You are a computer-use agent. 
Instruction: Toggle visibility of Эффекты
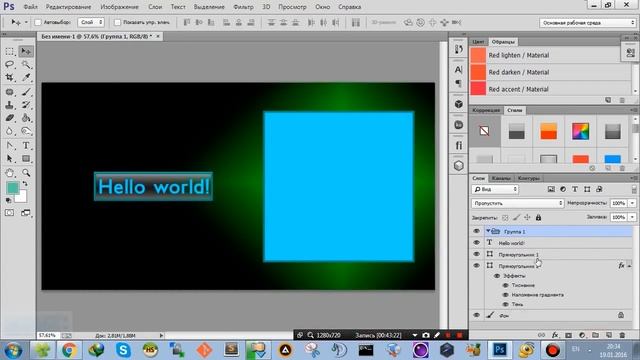point(497,276)
